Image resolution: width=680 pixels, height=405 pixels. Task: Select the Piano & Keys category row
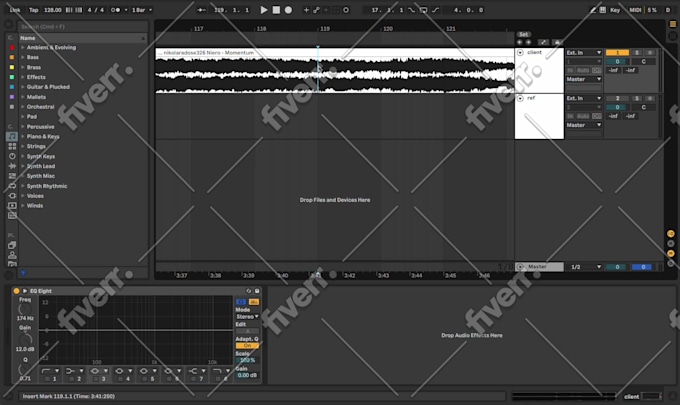82,137
